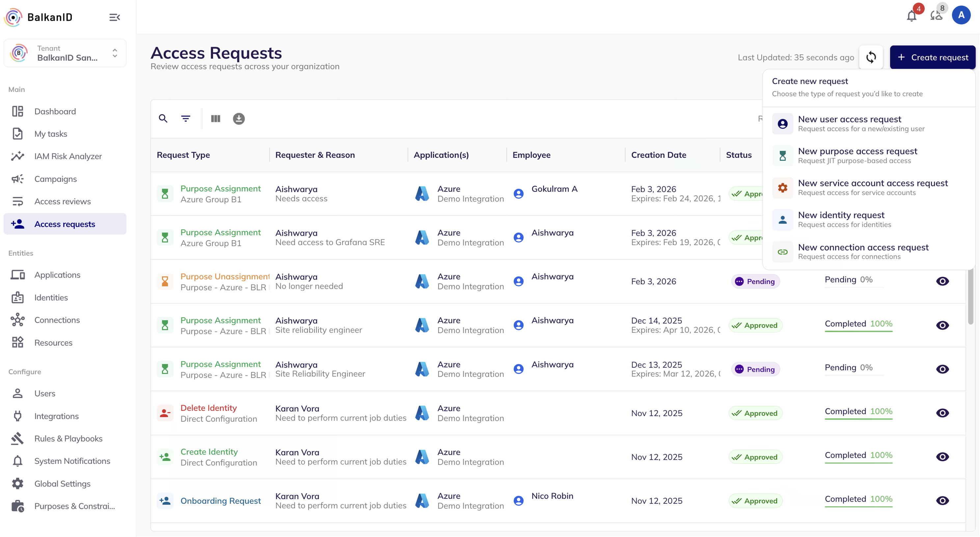The height and width of the screenshot is (537, 980).
Task: Click the table's vertical scrollbar
Action: (x=970, y=297)
